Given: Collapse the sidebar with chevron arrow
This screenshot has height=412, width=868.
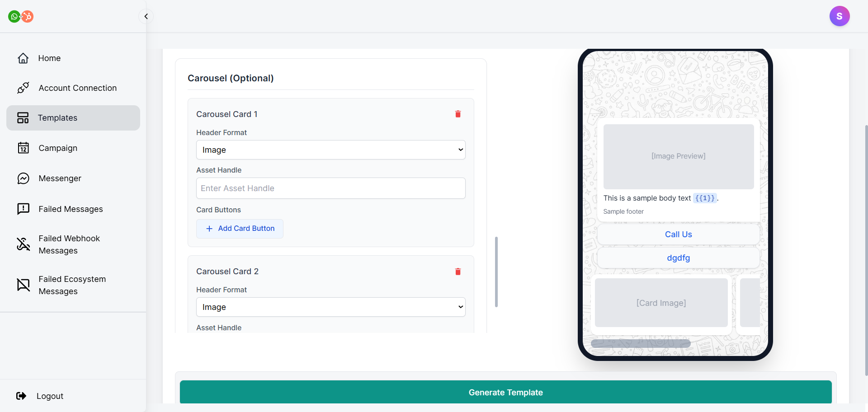Looking at the screenshot, I should click(x=146, y=17).
